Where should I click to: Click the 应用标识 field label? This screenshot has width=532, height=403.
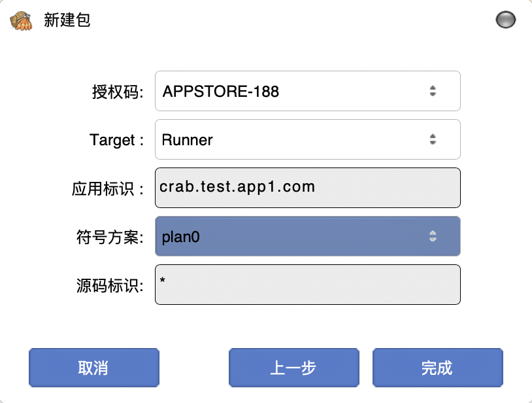click(107, 189)
